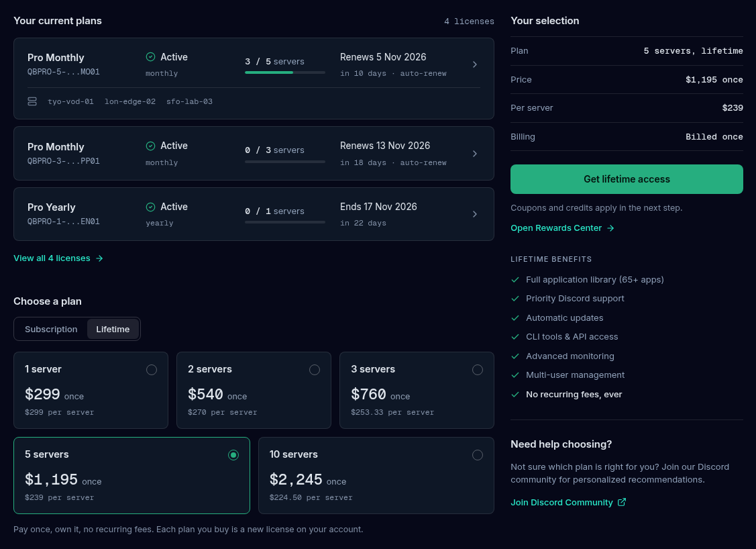This screenshot has width=756, height=549.
Task: Click the arrow icon next to View all 4 licenses
Action: (99, 258)
